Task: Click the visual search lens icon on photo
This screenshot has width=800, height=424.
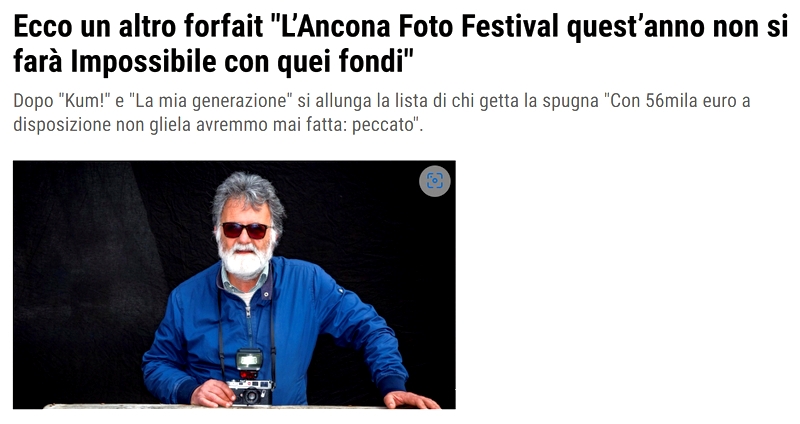Action: [x=435, y=181]
